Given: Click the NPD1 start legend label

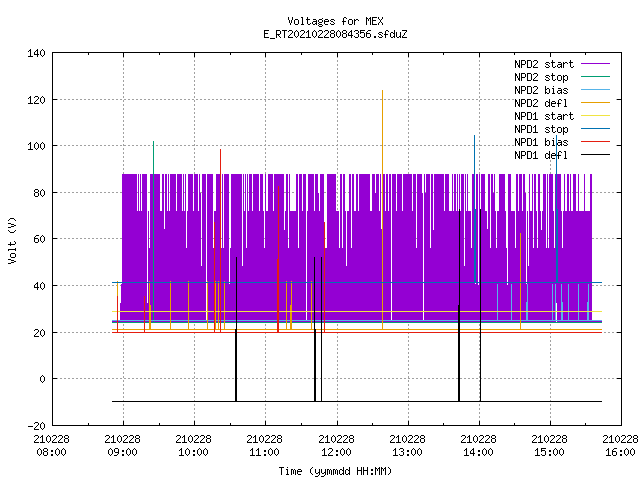Looking at the screenshot, I should click(x=544, y=116).
